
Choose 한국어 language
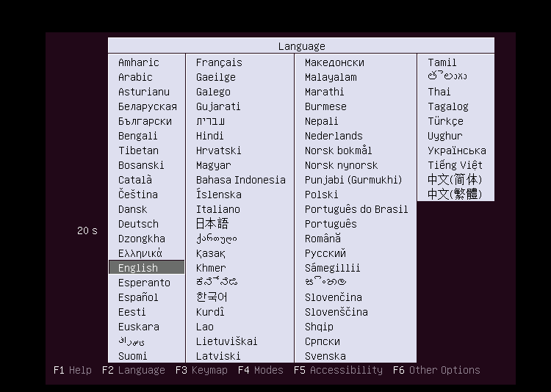click(x=212, y=297)
